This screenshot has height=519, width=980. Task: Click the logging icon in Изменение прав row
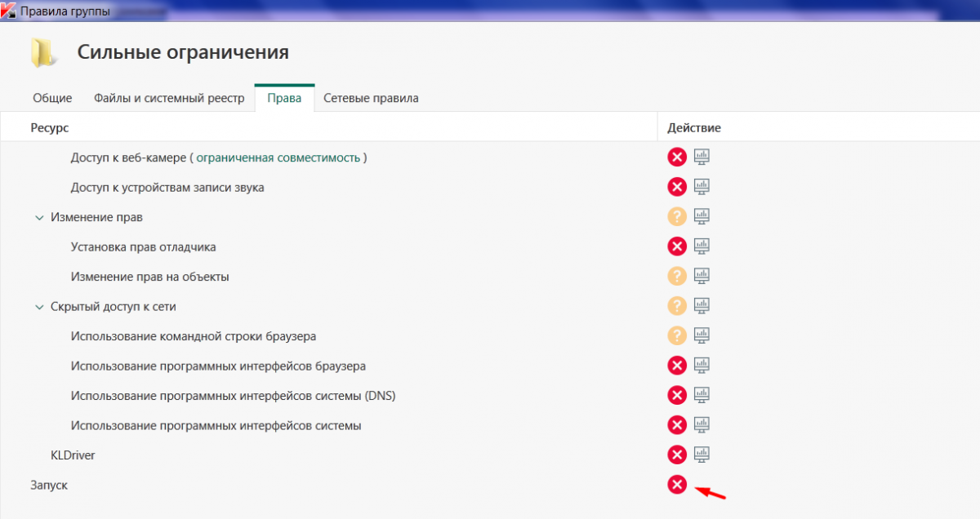pos(702,216)
